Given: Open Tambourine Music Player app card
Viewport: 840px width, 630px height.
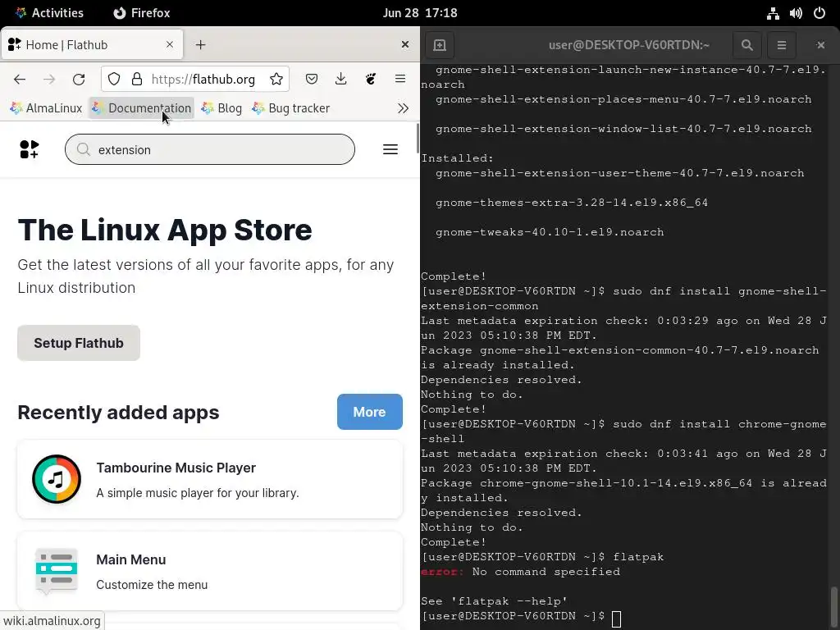Looking at the screenshot, I should coord(210,479).
